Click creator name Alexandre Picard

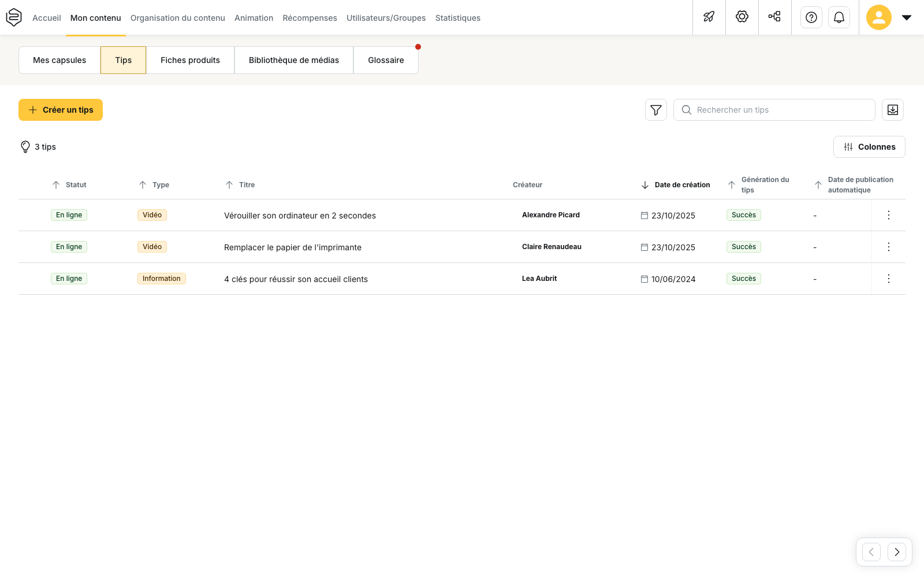coord(551,215)
